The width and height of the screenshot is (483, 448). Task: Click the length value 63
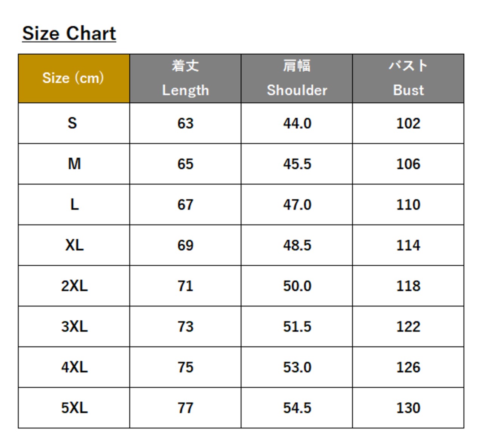pyautogui.click(x=185, y=123)
